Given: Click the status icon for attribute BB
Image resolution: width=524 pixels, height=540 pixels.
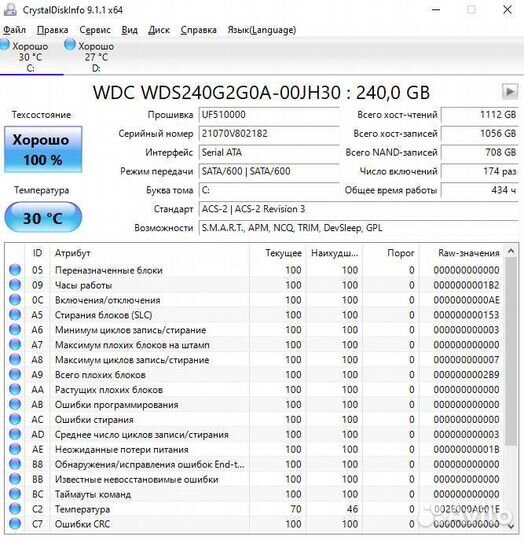Looking at the screenshot, I should [15, 479].
